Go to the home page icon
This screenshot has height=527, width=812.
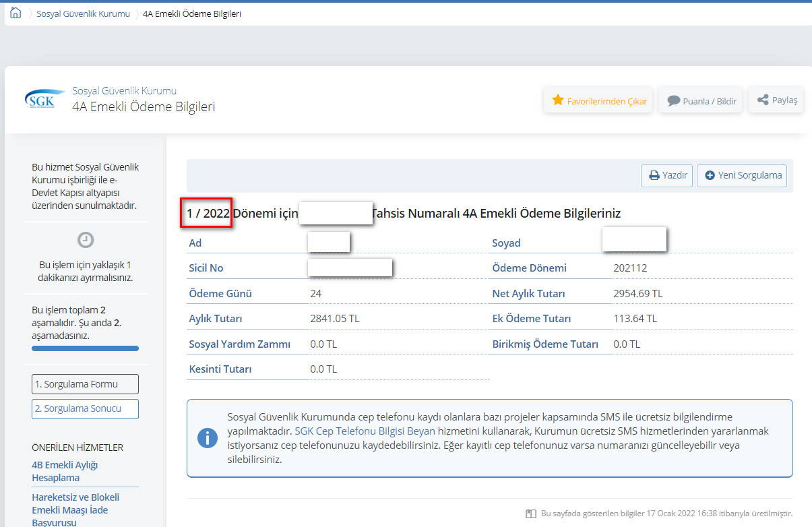[15, 13]
